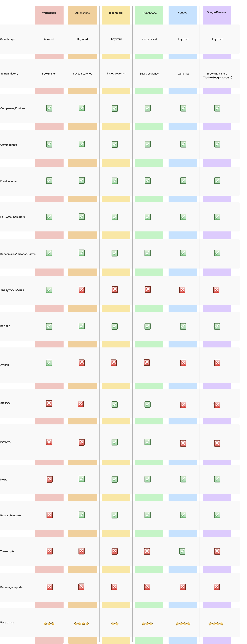
Task: Click the "Browsing history" text under Google Finance
Action: pos(217,74)
